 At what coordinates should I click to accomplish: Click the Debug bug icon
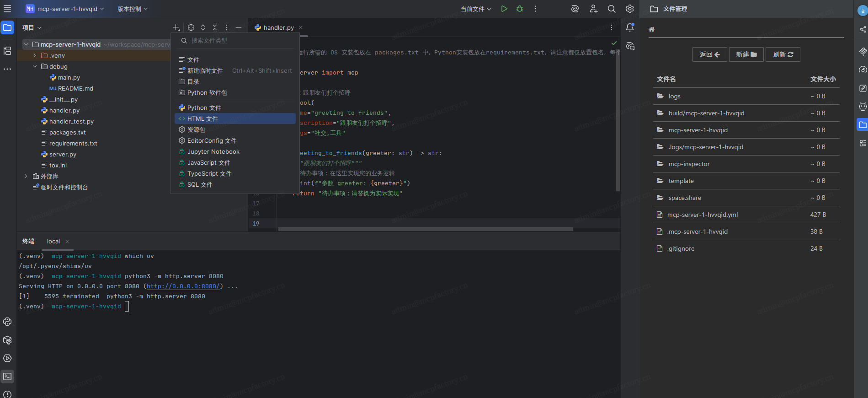[x=520, y=9]
